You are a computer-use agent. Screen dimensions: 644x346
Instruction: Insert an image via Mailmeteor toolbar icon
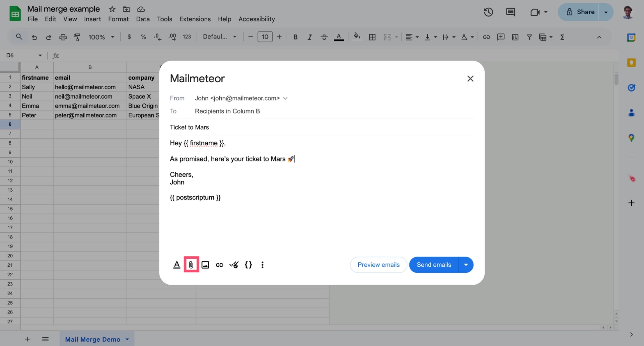point(205,265)
